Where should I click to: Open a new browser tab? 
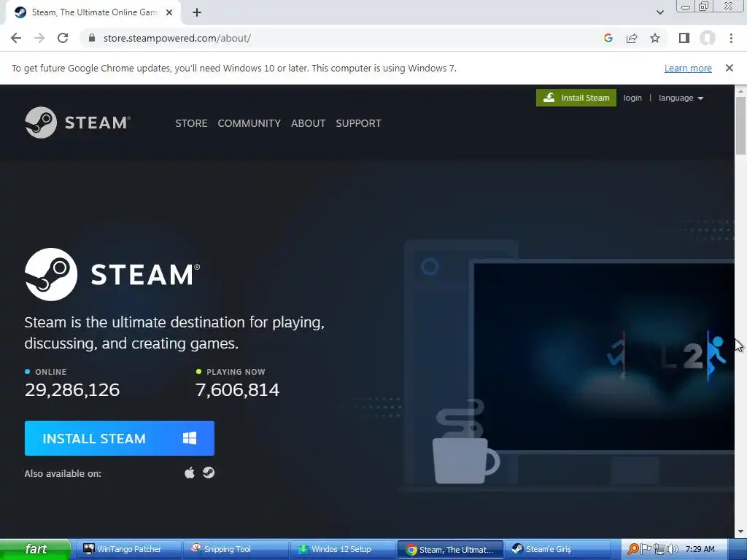[197, 13]
